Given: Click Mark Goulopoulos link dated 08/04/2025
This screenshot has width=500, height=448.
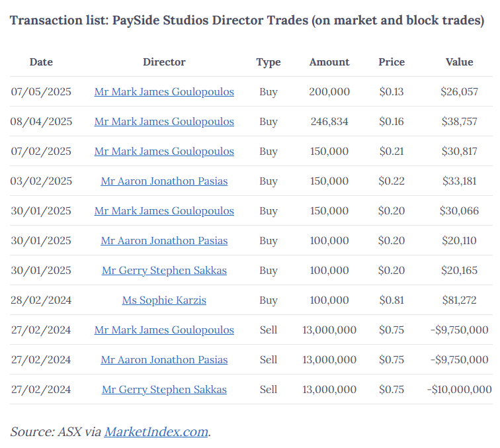Looking at the screenshot, I should click(164, 122).
